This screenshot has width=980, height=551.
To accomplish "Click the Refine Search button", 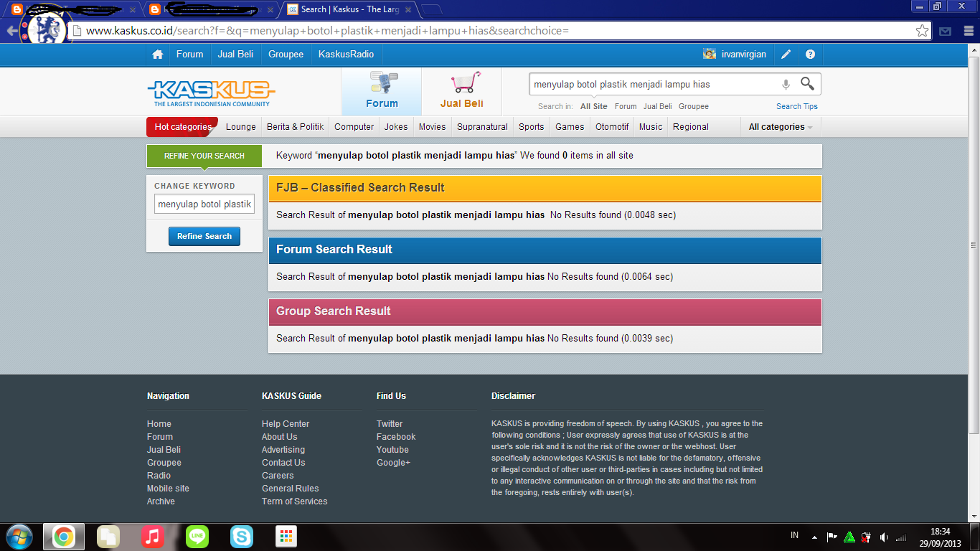I will point(204,236).
